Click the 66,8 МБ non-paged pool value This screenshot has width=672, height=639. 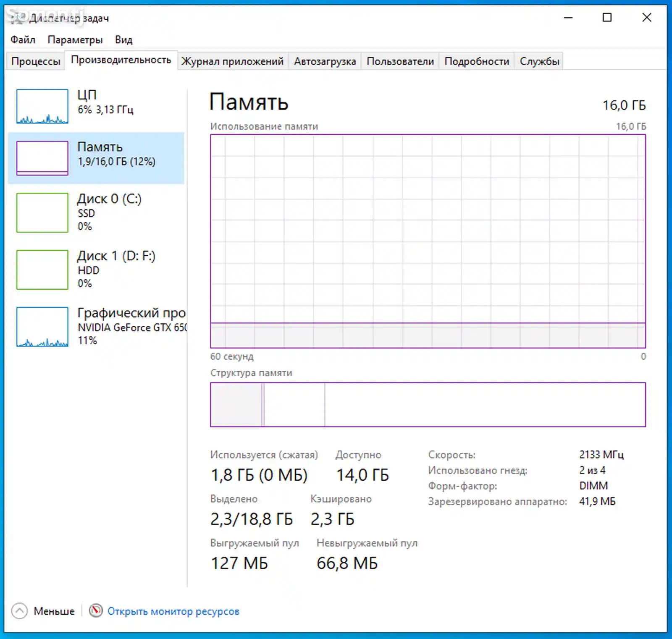347,563
